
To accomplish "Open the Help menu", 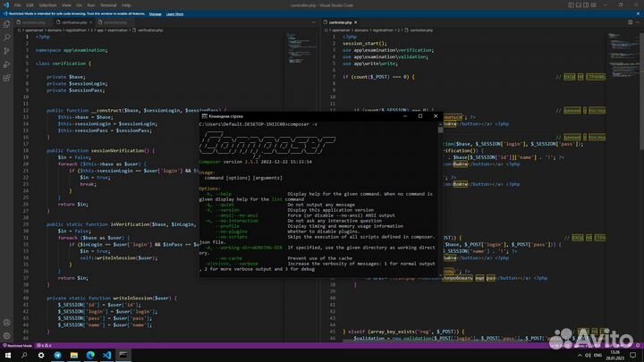I will (x=126, y=5).
